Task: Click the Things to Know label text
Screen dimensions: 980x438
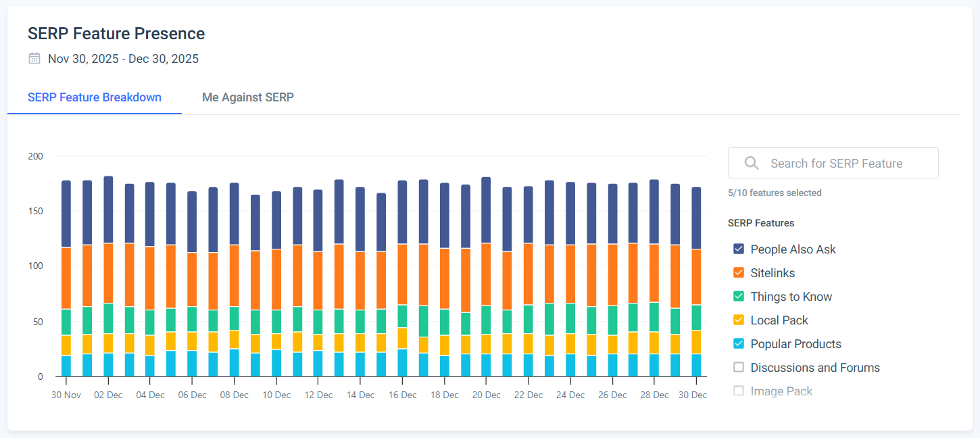Action: 791,296
